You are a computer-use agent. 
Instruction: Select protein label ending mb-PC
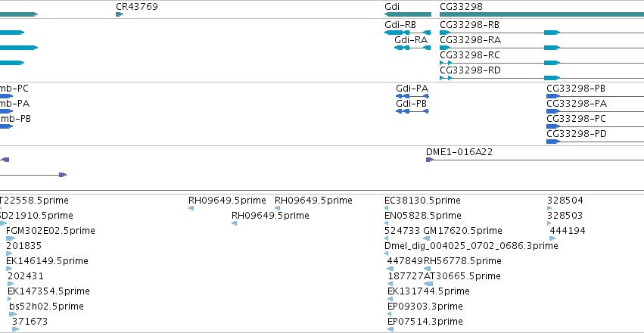pyautogui.click(x=14, y=89)
